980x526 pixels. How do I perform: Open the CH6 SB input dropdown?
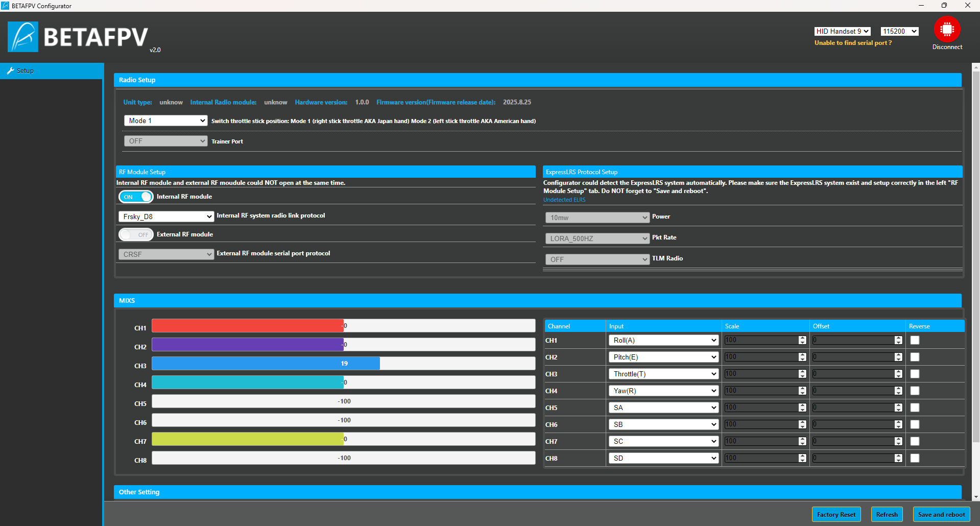click(x=663, y=424)
